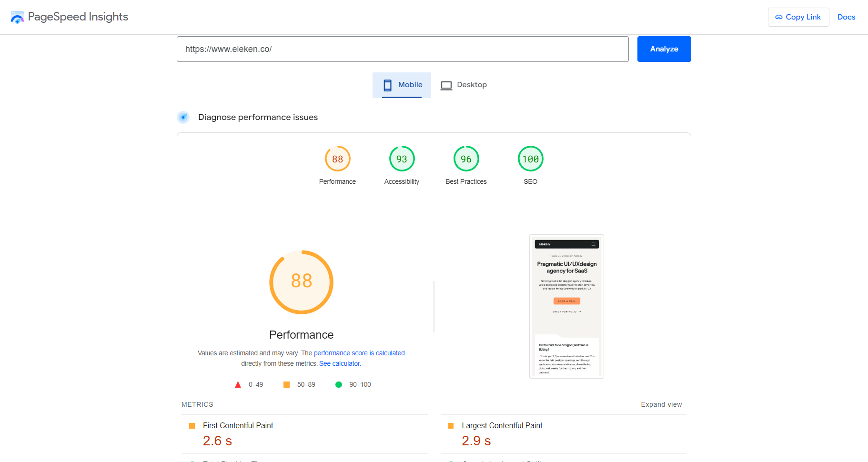This screenshot has width=868, height=462.
Task: Open the performance score is calculated link
Action: click(x=359, y=353)
